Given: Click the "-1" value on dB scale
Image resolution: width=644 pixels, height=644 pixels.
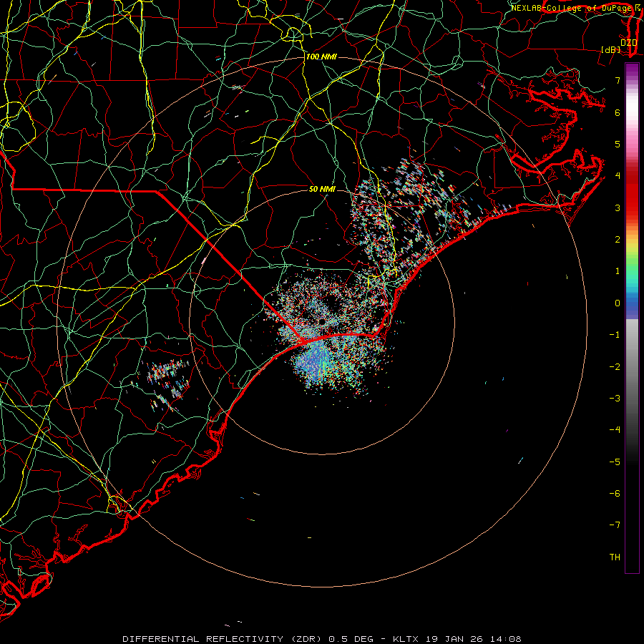Looking at the screenshot, I should 615,335.
